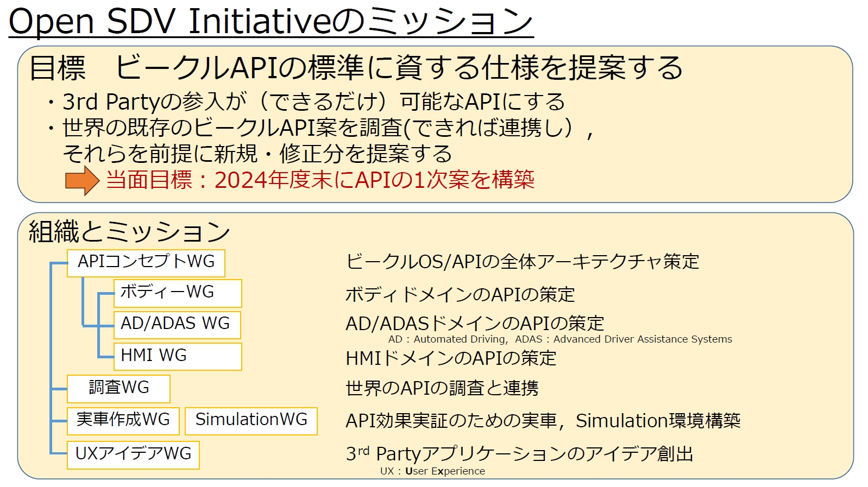Screen dimensions: 868x487
Task: Click the orange right-pointing arrow
Action: pyautogui.click(x=82, y=180)
